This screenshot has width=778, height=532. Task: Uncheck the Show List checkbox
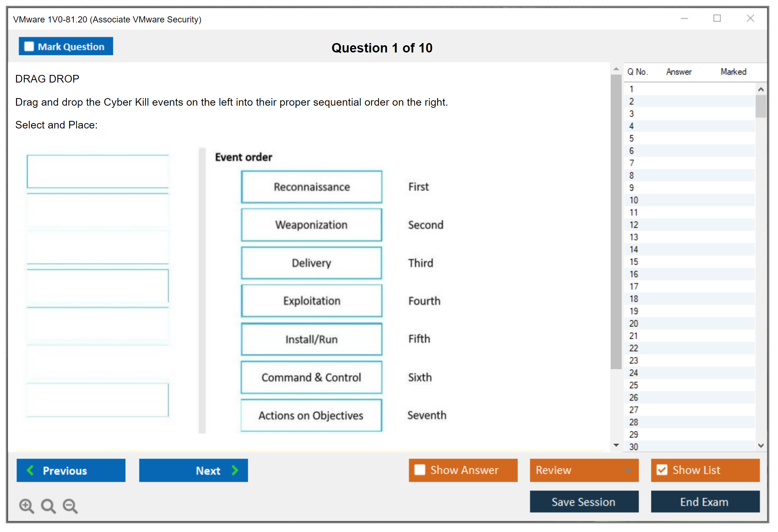(662, 470)
